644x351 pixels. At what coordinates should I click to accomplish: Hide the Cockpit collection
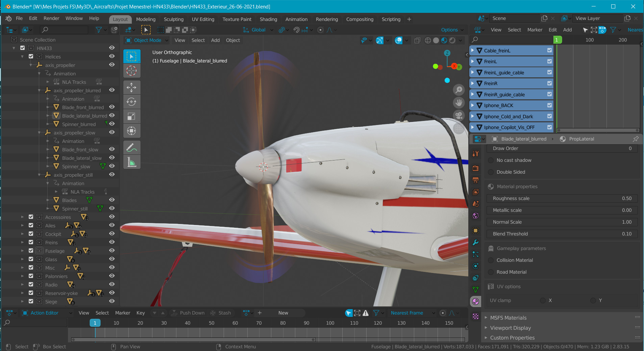pyautogui.click(x=112, y=233)
